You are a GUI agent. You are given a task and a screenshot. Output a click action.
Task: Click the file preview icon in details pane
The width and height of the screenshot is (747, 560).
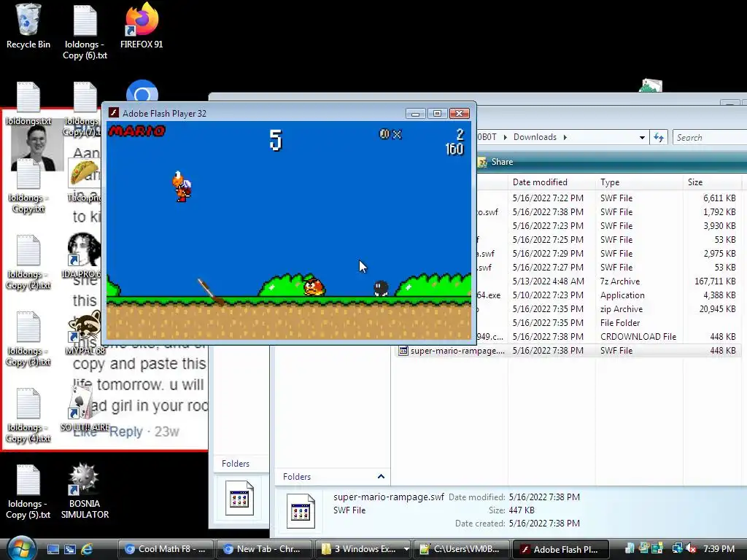[x=301, y=511]
